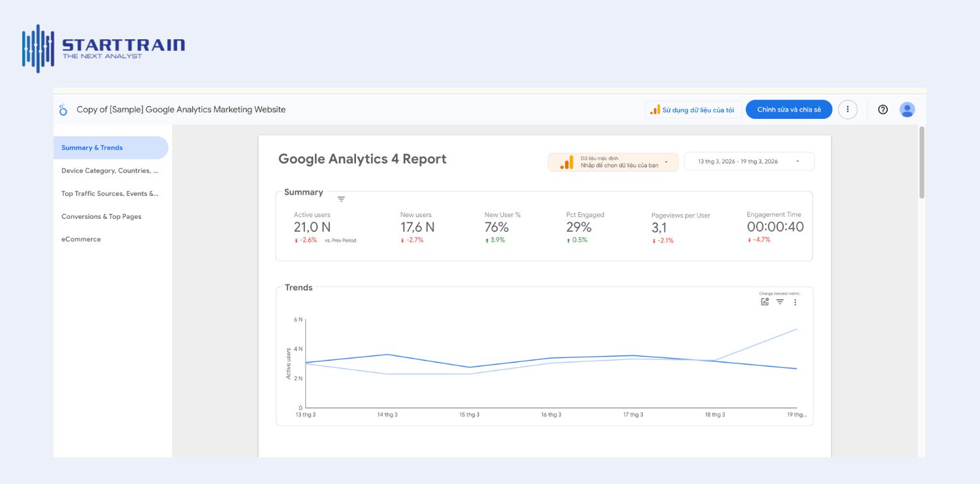Switch to the Device Category, Countries page
Image resolution: width=980 pixels, height=484 pixels.
(x=111, y=170)
